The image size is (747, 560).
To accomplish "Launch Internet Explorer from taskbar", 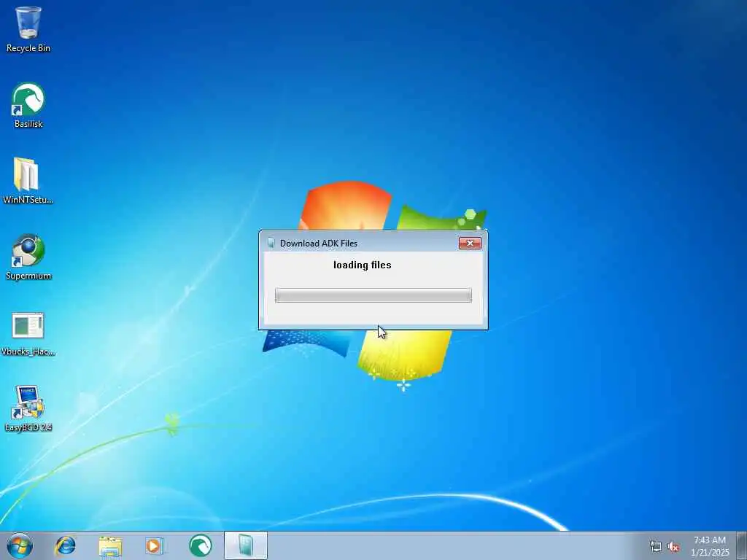I will coord(65,545).
